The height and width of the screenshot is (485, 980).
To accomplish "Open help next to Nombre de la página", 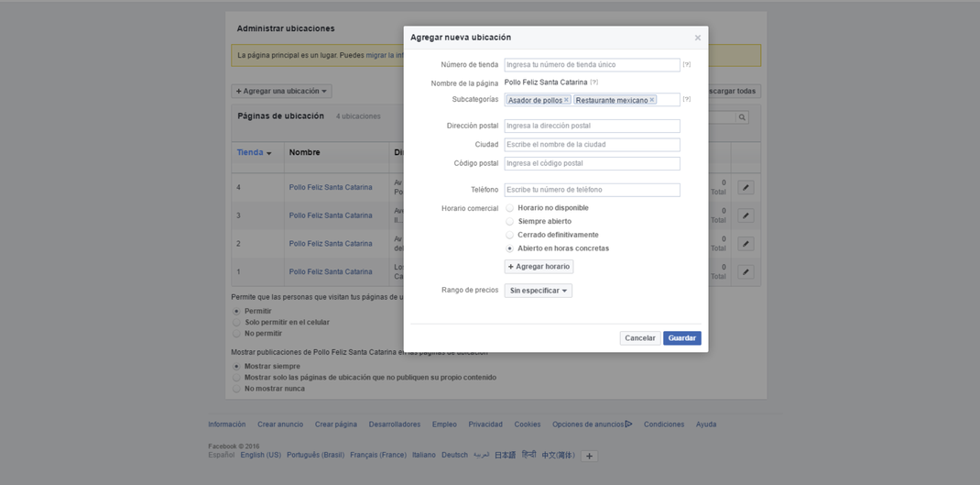I will click(x=593, y=82).
